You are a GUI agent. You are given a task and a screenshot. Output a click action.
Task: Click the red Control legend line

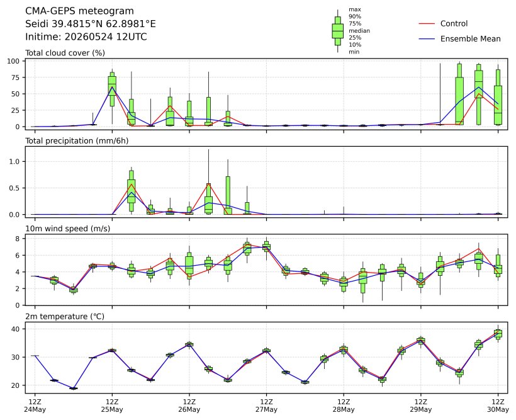click(x=427, y=24)
